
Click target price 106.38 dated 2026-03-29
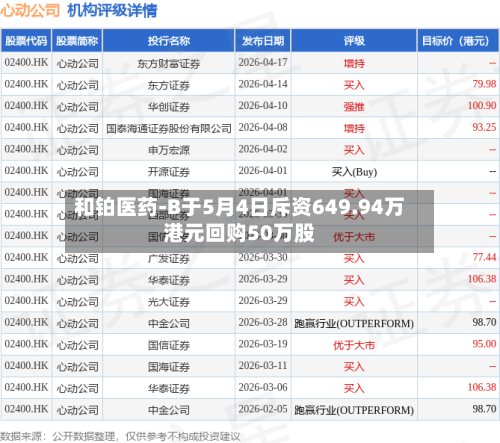click(x=482, y=279)
